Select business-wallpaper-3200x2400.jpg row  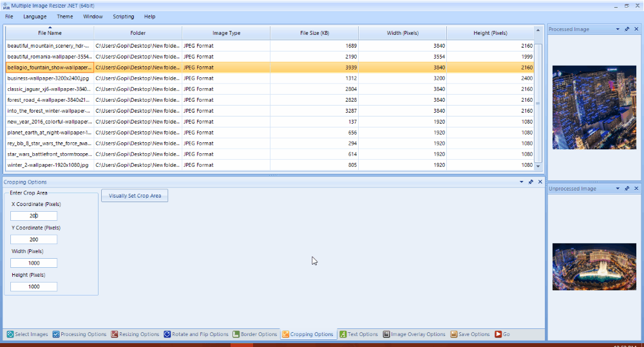tap(270, 78)
